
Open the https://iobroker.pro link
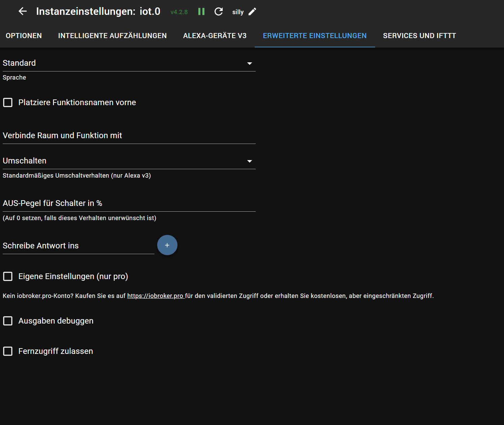(156, 296)
